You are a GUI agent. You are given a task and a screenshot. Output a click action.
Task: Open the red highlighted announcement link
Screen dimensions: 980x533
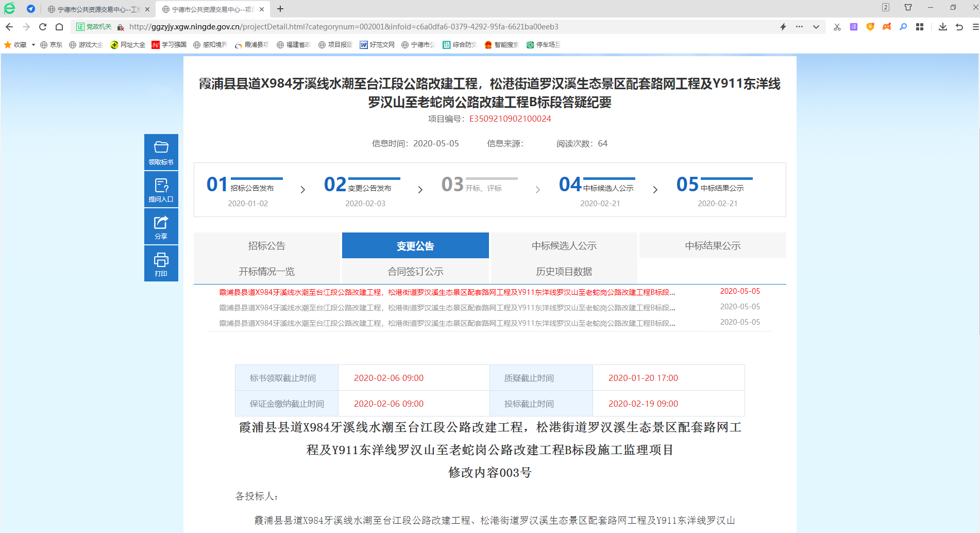click(x=447, y=292)
